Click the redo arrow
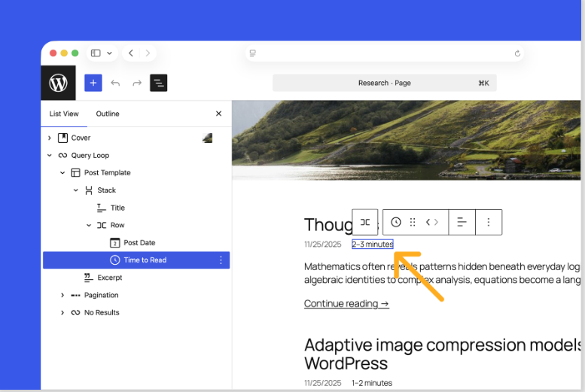This screenshot has height=392, width=585. [137, 83]
